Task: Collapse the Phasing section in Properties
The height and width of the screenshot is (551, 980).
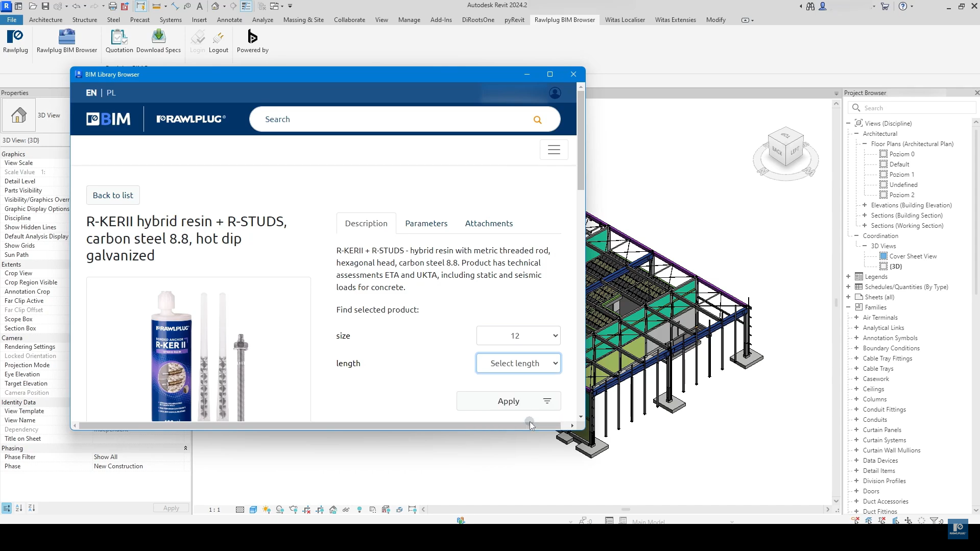Action: pyautogui.click(x=185, y=448)
